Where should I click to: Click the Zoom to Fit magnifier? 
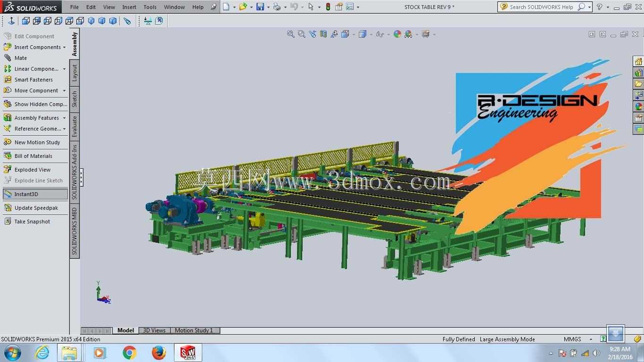(291, 34)
